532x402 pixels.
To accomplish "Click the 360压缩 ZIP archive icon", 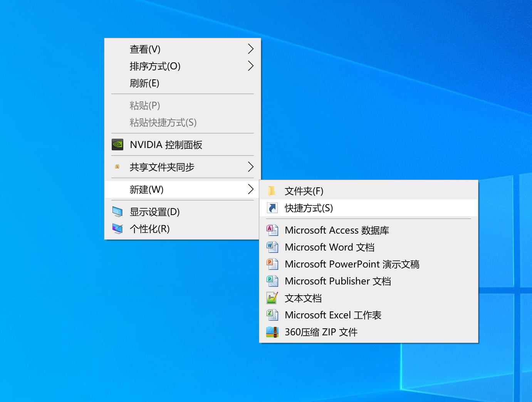I will click(272, 332).
